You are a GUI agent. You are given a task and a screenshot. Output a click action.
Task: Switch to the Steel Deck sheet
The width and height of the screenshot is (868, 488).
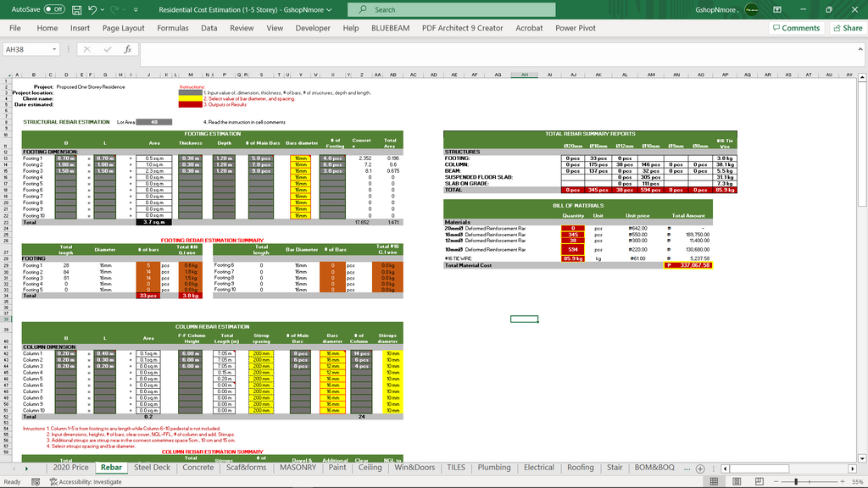153,468
